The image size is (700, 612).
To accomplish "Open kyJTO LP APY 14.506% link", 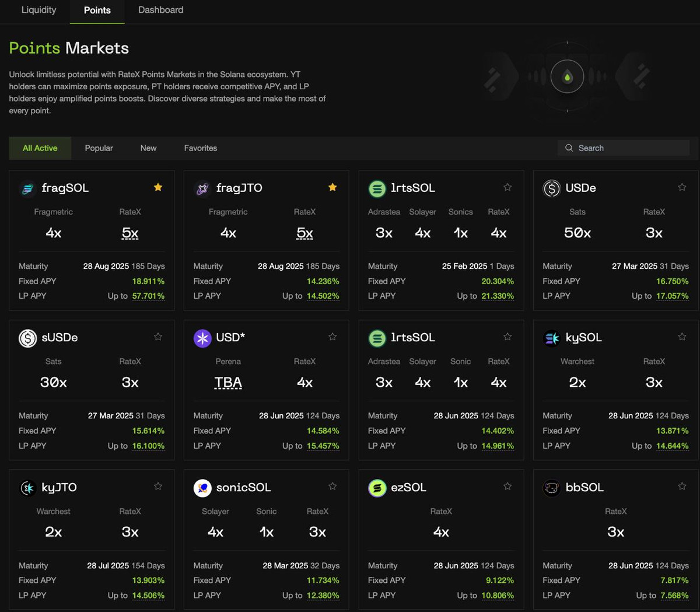I will pyautogui.click(x=148, y=596).
